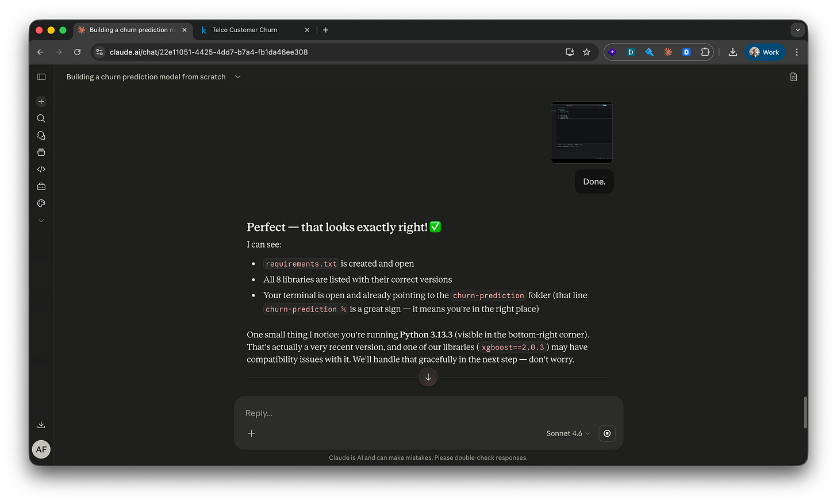Open the Sonnet 4.6 model dropdown

tap(567, 433)
